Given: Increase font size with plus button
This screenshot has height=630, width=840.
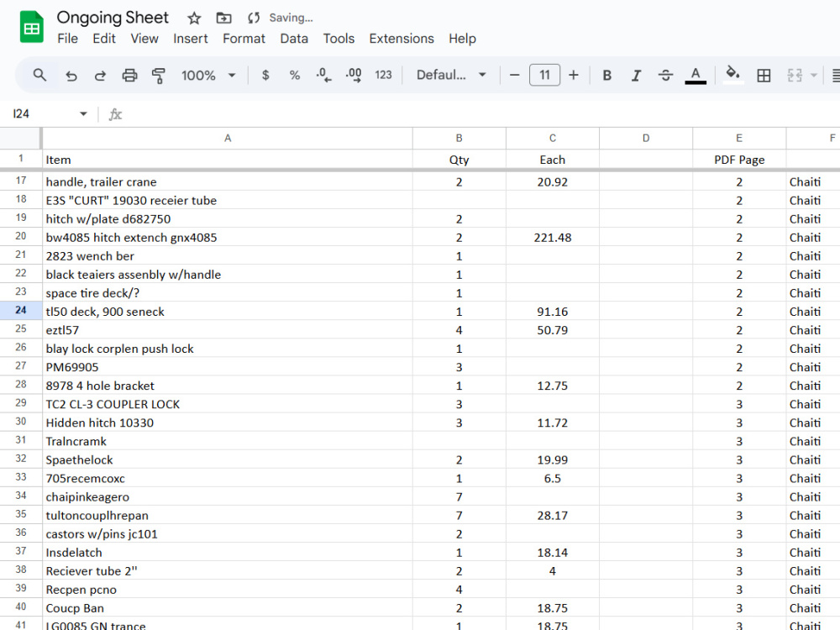Looking at the screenshot, I should [573, 75].
